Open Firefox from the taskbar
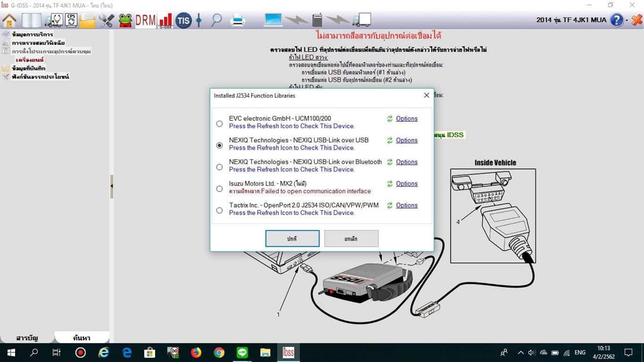 196,352
